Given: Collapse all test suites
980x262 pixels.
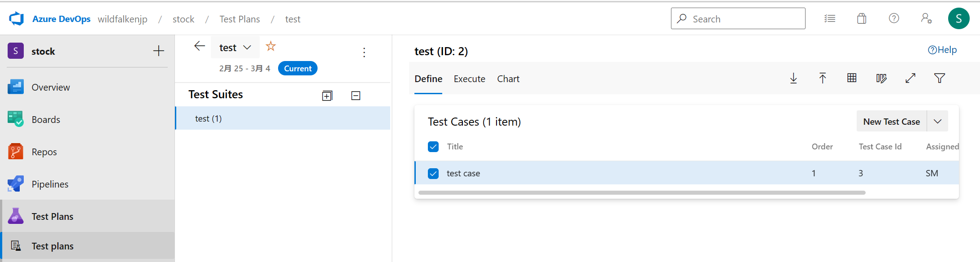Looking at the screenshot, I should [x=356, y=96].
